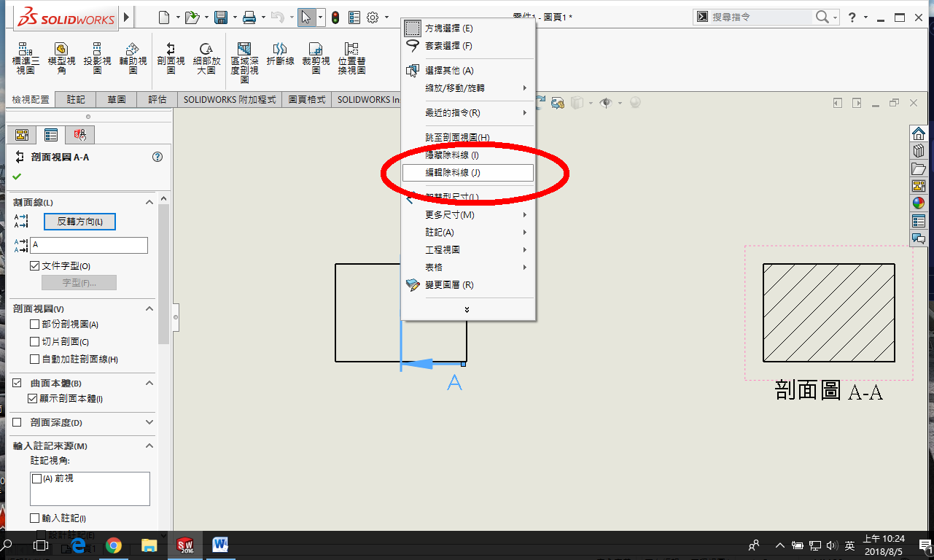
Task: Print using the printer icon
Action: 249,17
